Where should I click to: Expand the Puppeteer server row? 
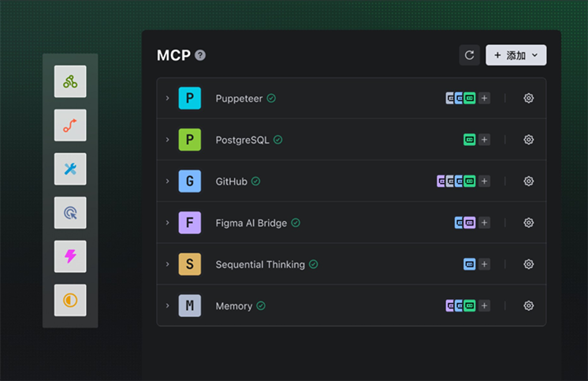click(x=168, y=99)
